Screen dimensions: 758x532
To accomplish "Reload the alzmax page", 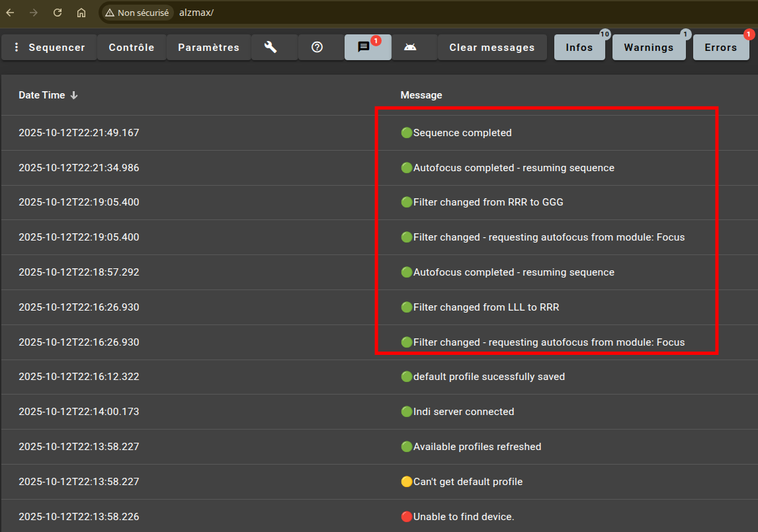I will point(58,13).
